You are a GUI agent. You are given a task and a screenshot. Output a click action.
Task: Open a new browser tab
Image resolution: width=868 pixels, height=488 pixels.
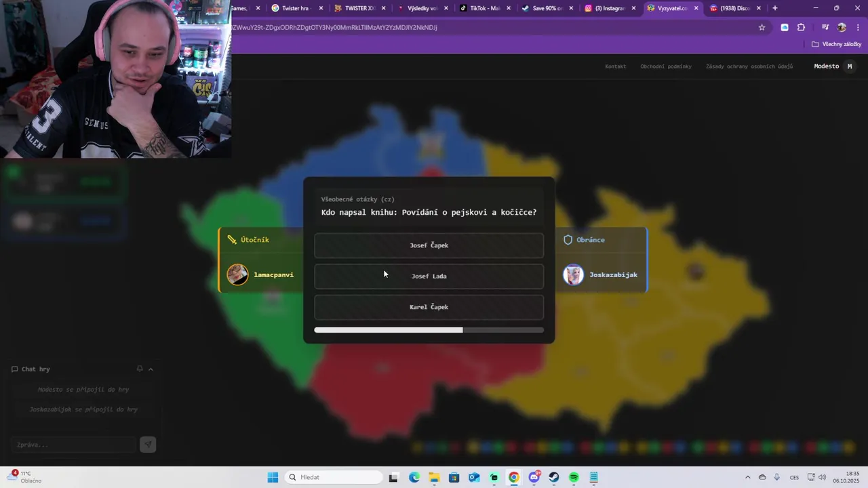point(775,8)
